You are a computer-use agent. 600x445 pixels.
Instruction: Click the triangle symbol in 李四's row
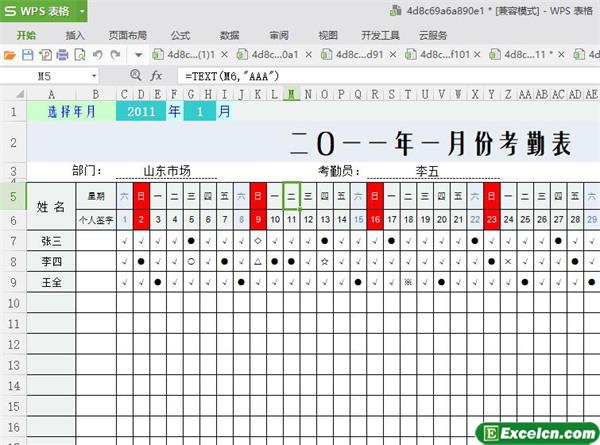pyautogui.click(x=258, y=262)
